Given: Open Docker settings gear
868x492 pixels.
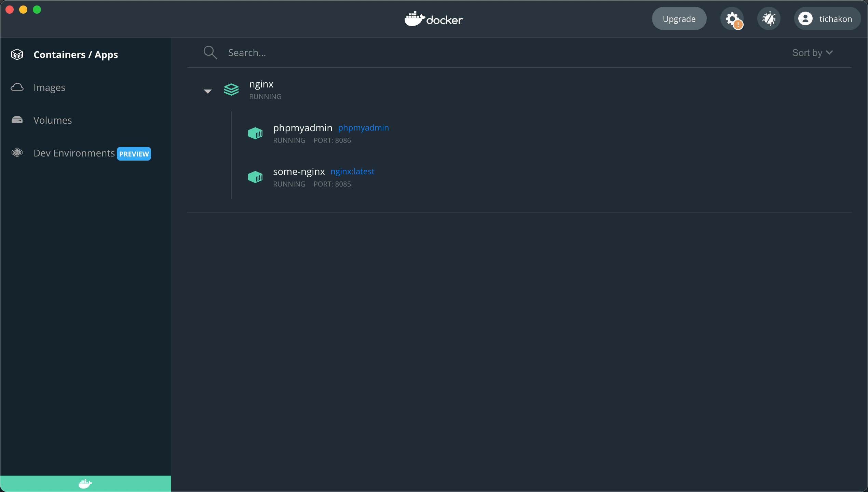Looking at the screenshot, I should (x=732, y=18).
